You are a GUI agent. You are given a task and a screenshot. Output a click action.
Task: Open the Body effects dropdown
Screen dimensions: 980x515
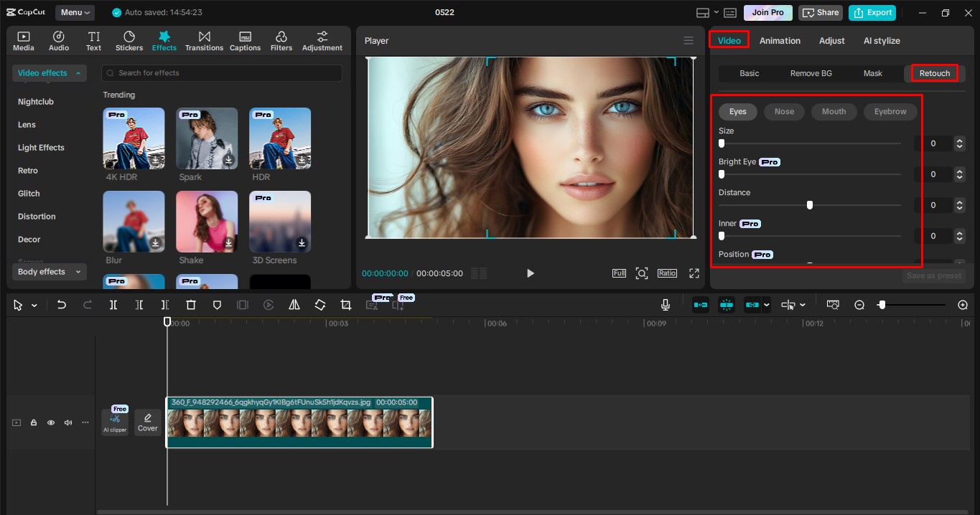tap(49, 271)
